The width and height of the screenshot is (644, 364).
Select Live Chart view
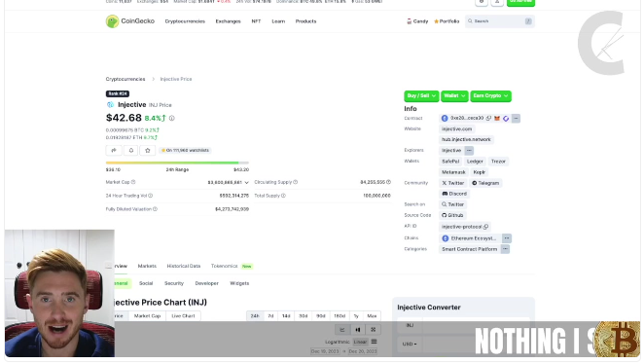(x=183, y=316)
